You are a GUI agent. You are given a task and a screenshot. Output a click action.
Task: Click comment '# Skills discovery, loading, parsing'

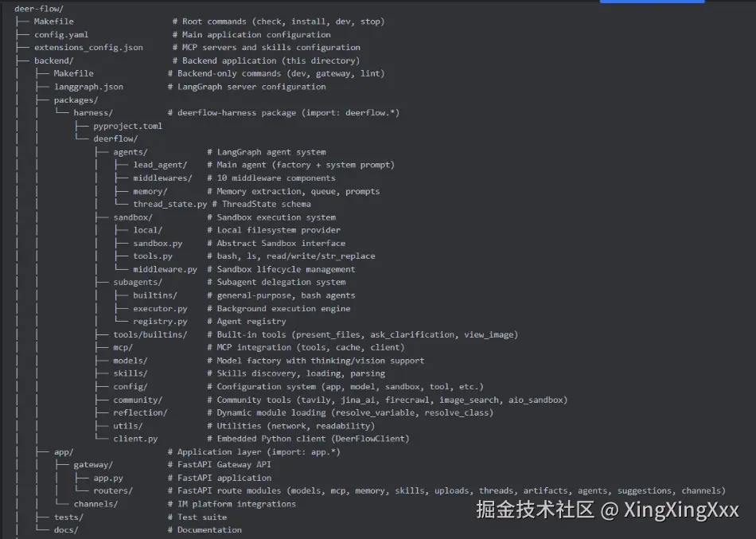(x=296, y=373)
